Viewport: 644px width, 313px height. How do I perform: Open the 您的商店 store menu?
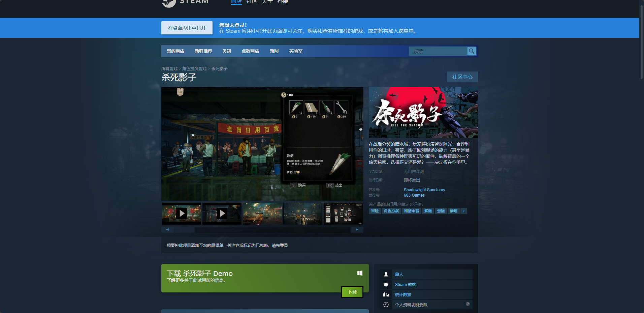click(175, 51)
